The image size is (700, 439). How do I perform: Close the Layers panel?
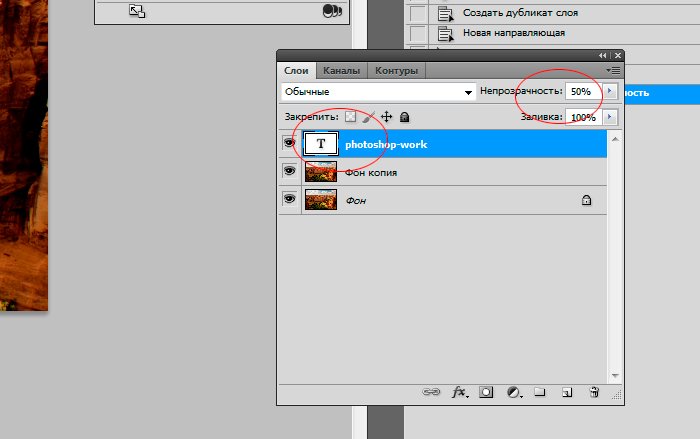618,55
